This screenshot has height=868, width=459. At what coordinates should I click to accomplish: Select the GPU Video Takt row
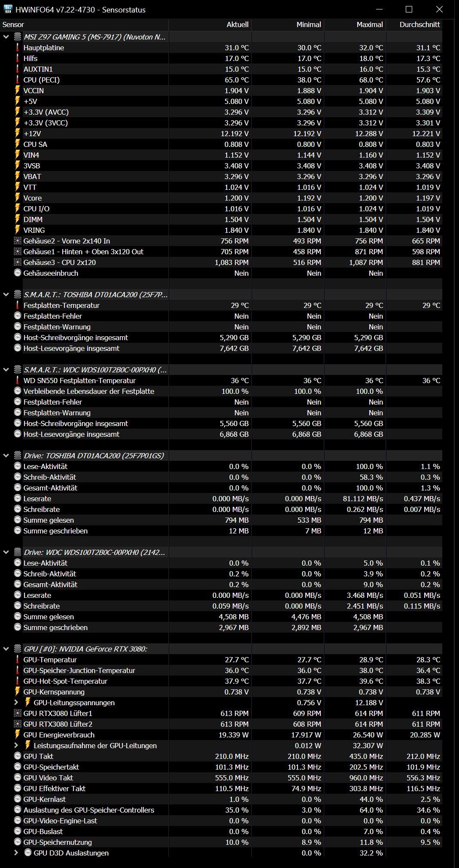click(221, 778)
